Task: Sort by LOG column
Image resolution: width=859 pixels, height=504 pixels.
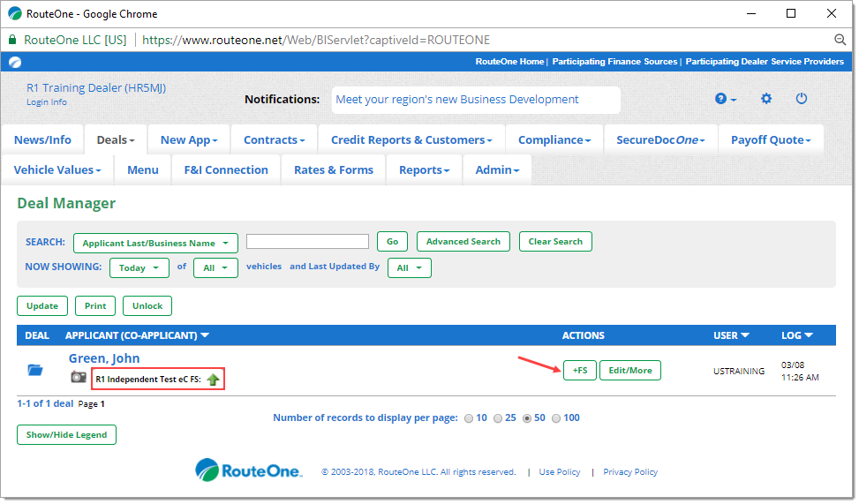Action: (x=796, y=335)
